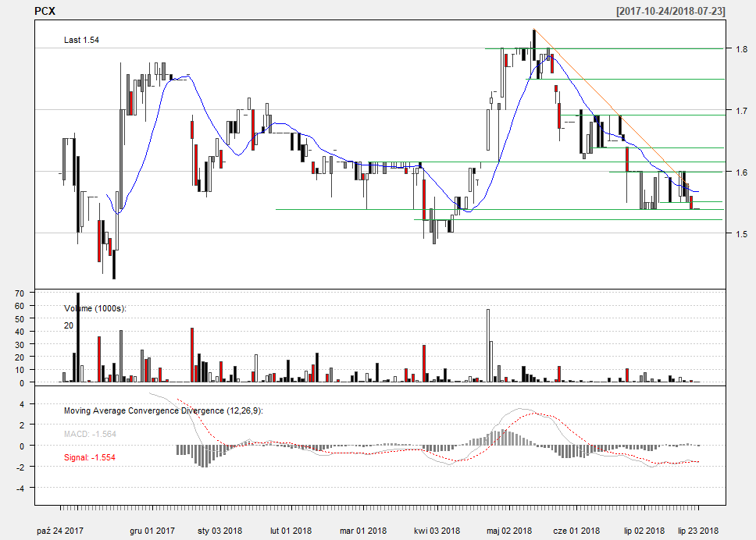Screen dimensions: 756x540
Task: Click the PCX ticker title
Action: (x=45, y=11)
